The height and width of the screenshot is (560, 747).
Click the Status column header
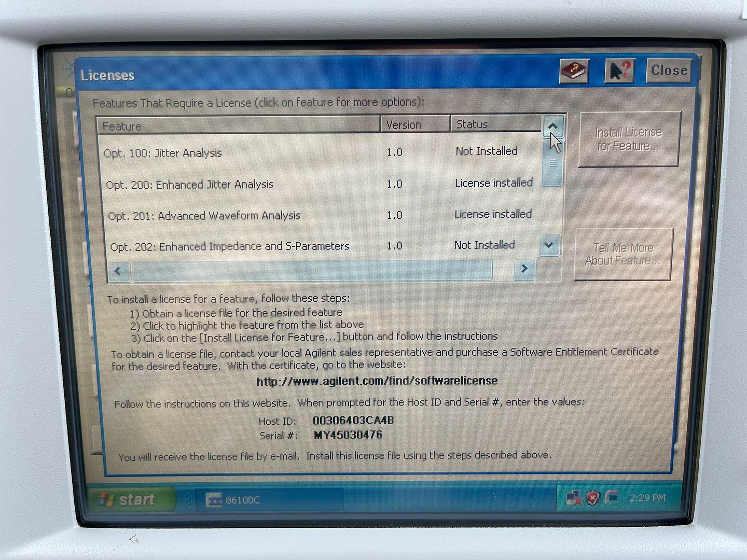point(495,124)
